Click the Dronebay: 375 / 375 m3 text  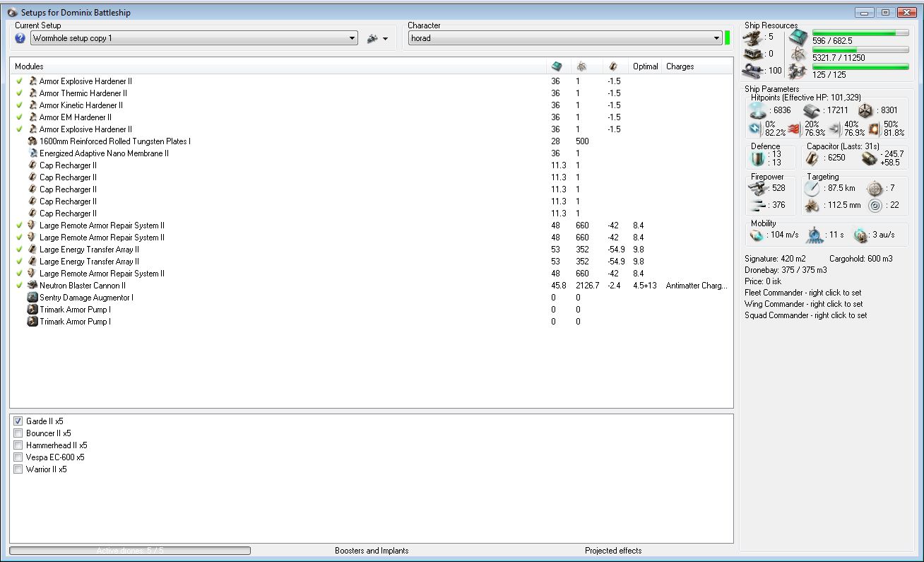pyautogui.click(x=786, y=270)
